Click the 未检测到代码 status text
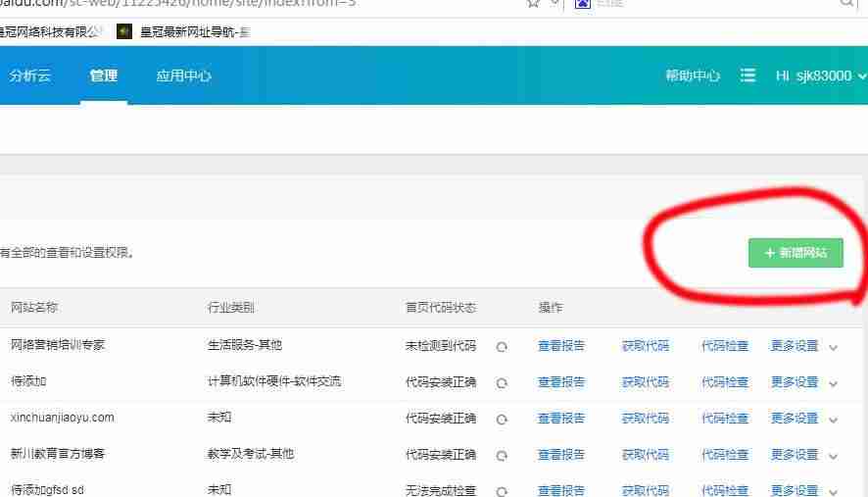 tap(441, 346)
